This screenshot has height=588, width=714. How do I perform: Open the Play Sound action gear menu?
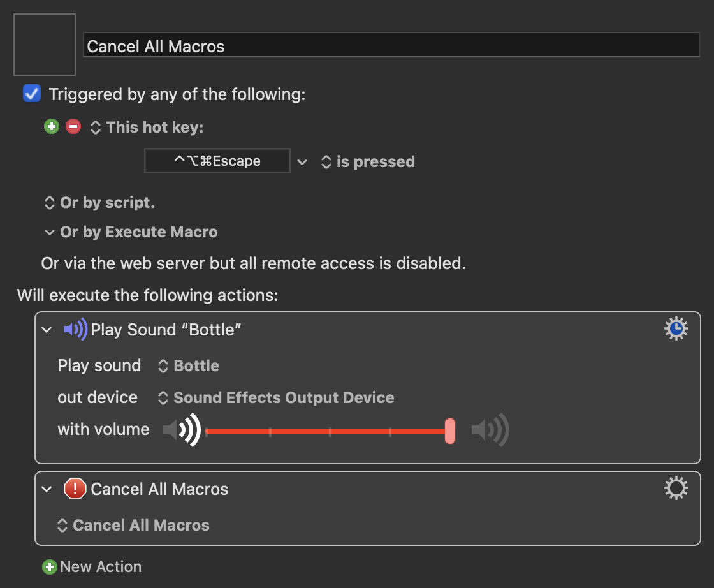[x=676, y=328]
